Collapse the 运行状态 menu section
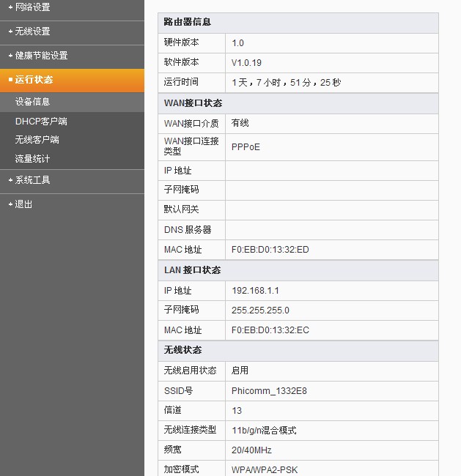Screen dimensions: 461x476 coord(72,80)
